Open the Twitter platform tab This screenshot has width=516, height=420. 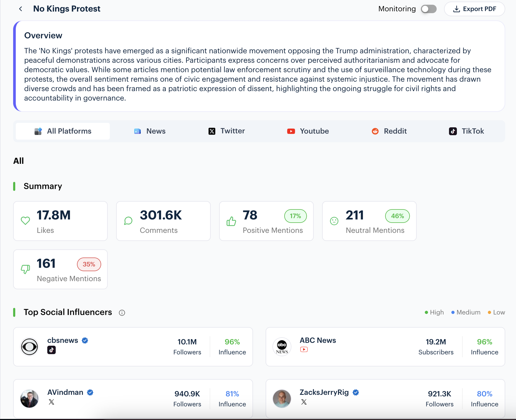coord(226,131)
